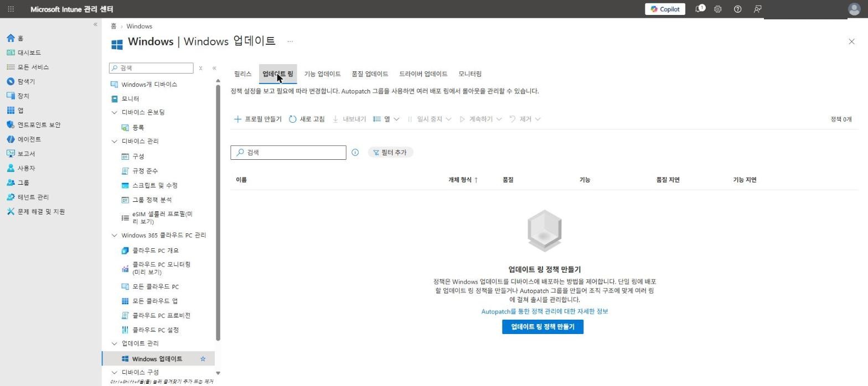Focus the resource menu search box
Viewport: 868px width, 386px height.
pyautogui.click(x=151, y=68)
